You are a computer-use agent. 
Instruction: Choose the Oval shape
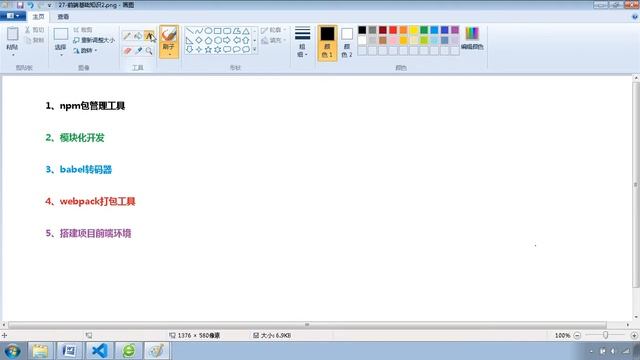(208, 31)
